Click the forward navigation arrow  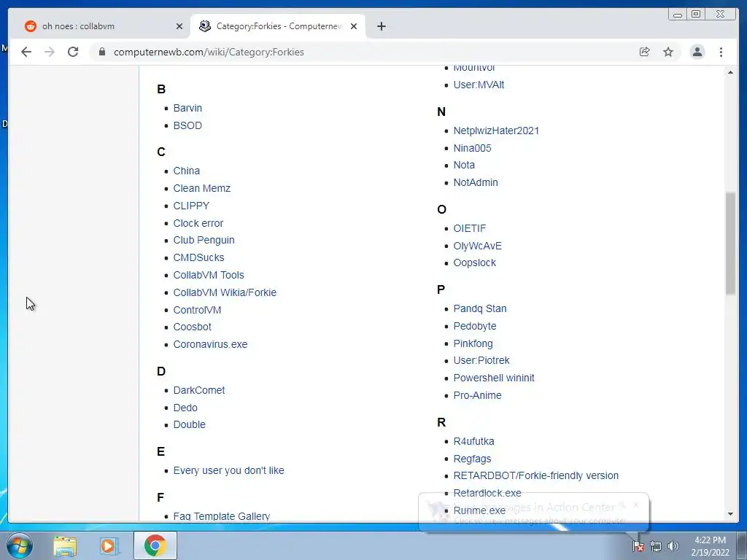point(50,52)
